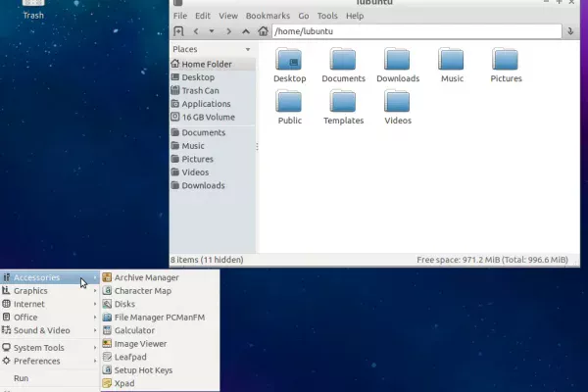The image size is (588, 392).
Task: Open the Tools menu in menu bar
Action: 327,16
